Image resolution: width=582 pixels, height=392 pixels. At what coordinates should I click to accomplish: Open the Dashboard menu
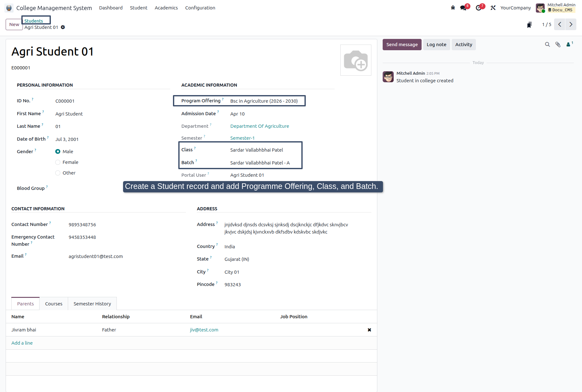coord(111,8)
